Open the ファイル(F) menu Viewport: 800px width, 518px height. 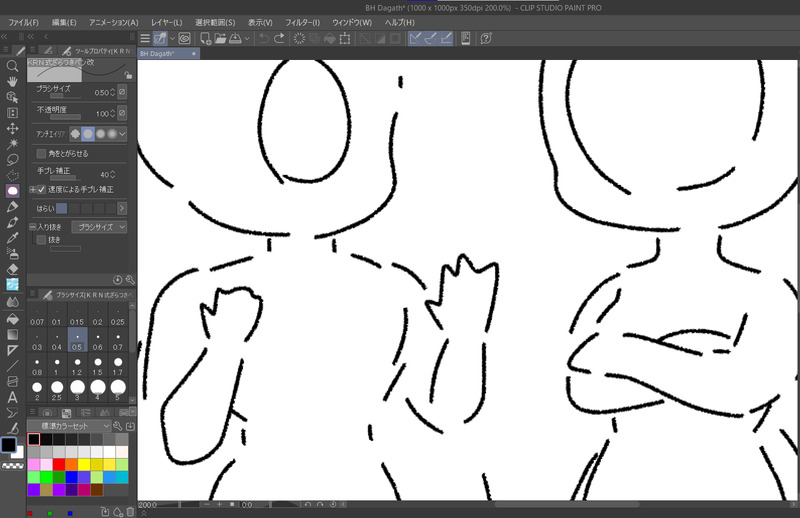23,22
